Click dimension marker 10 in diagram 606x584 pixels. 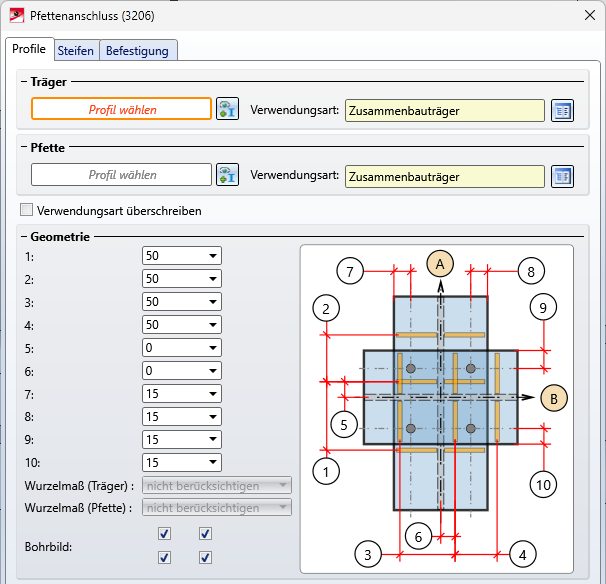pos(543,485)
